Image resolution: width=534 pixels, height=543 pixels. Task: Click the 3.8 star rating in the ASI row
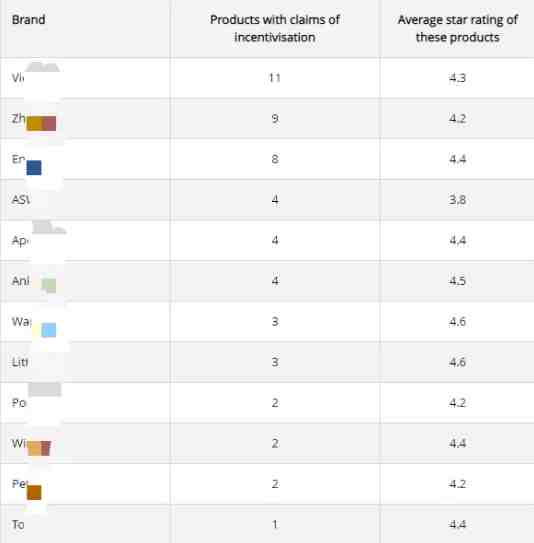[457, 200]
